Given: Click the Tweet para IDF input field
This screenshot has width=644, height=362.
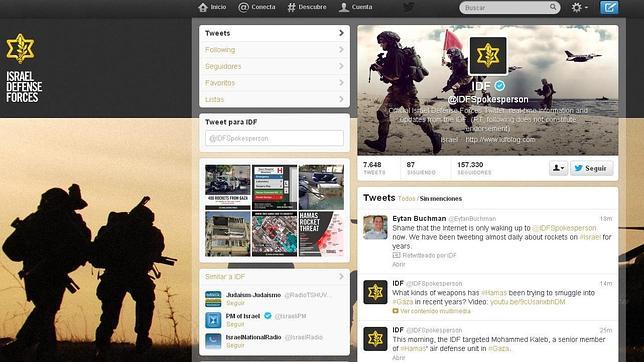Looking at the screenshot, I should [x=274, y=138].
